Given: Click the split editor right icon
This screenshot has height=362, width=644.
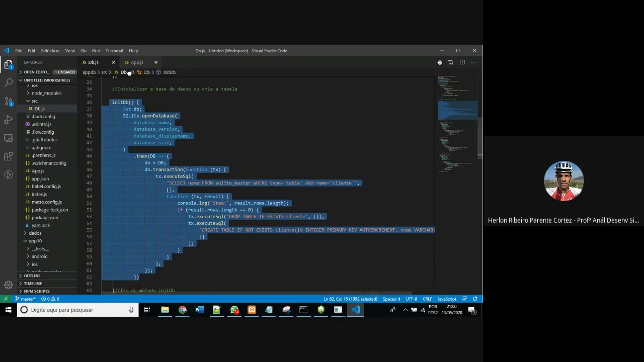Looking at the screenshot, I should 462,62.
